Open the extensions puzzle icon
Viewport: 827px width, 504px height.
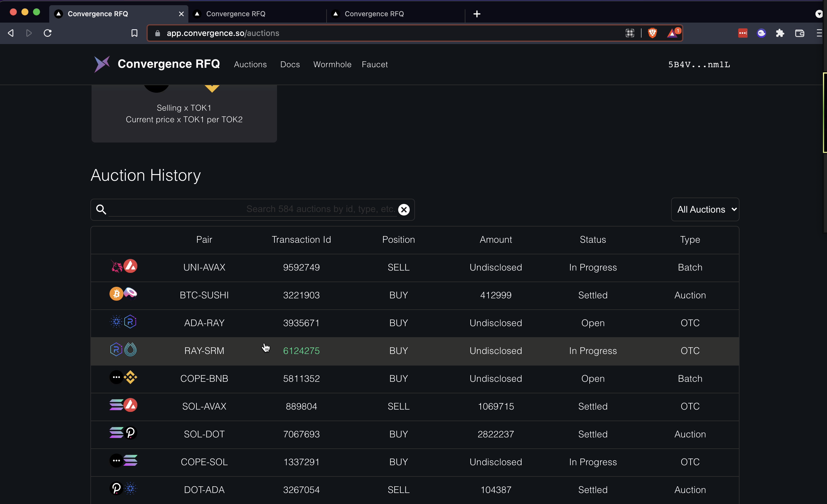780,33
